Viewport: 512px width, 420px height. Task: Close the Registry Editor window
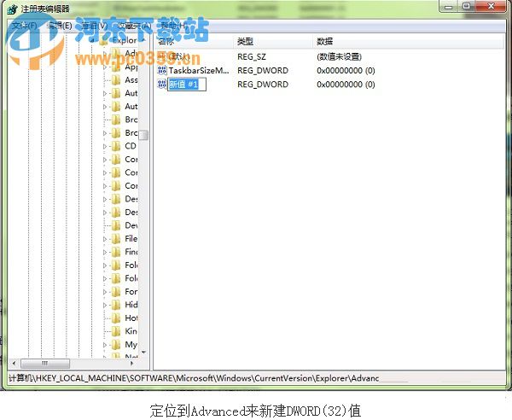click(x=491, y=6)
